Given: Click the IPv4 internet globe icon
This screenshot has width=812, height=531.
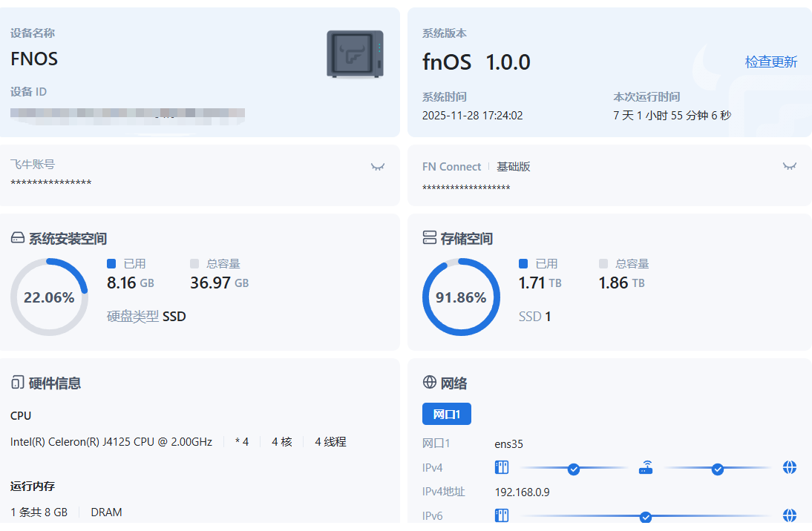Looking at the screenshot, I should pos(789,467).
